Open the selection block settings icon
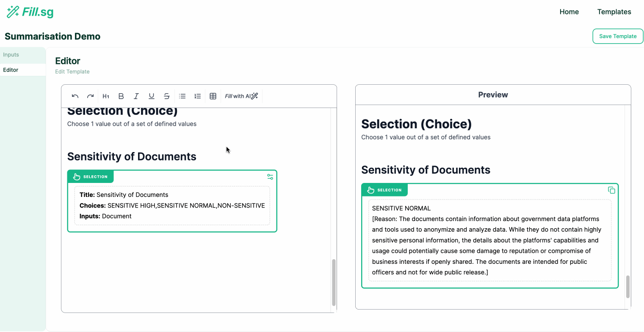The image size is (644, 332). (x=270, y=177)
